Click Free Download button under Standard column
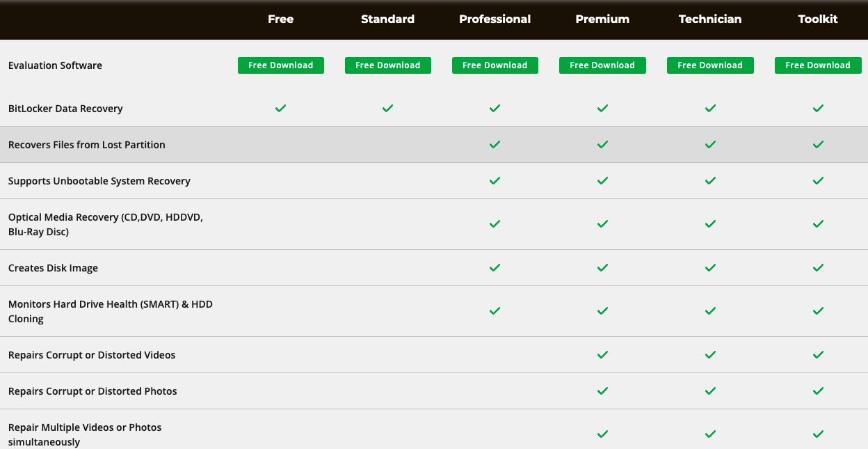868x449 pixels. click(387, 65)
